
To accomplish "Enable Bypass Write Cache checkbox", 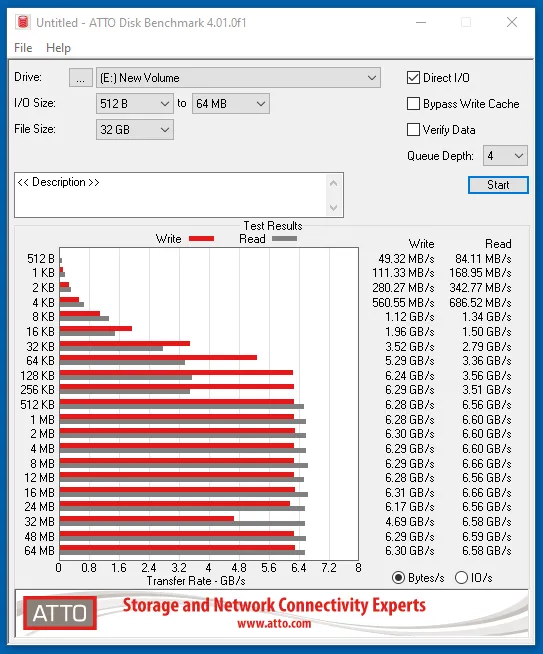I will click(413, 104).
